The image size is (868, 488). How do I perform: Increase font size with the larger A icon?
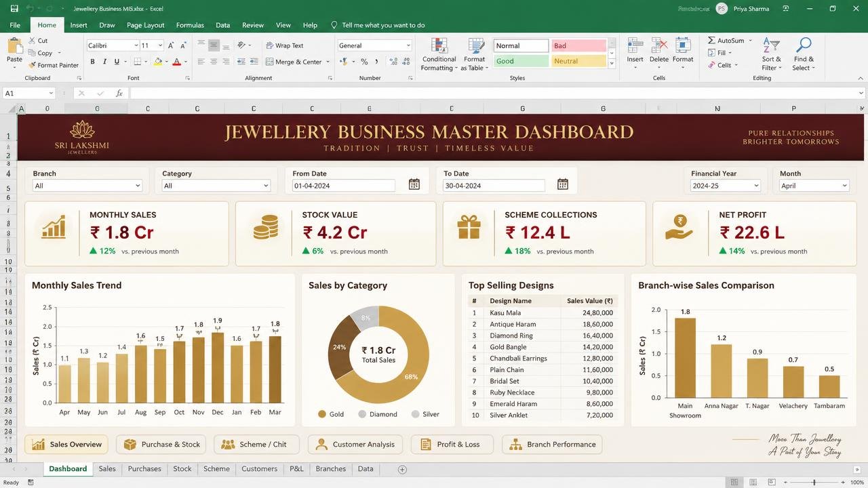click(x=171, y=45)
